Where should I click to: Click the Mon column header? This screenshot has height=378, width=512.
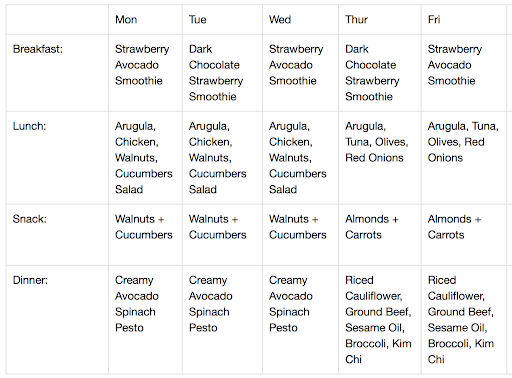click(x=126, y=20)
